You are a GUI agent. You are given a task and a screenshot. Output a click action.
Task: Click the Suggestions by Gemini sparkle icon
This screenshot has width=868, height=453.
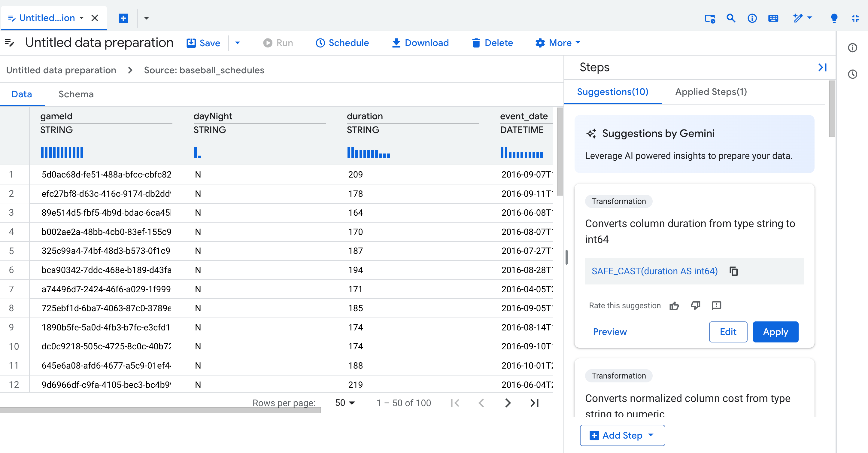[591, 134]
